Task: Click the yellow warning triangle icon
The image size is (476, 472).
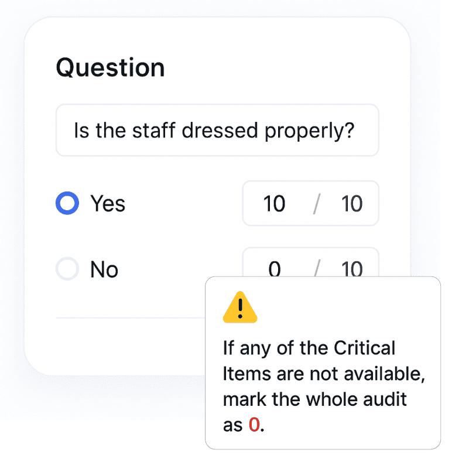Action: coord(240,307)
